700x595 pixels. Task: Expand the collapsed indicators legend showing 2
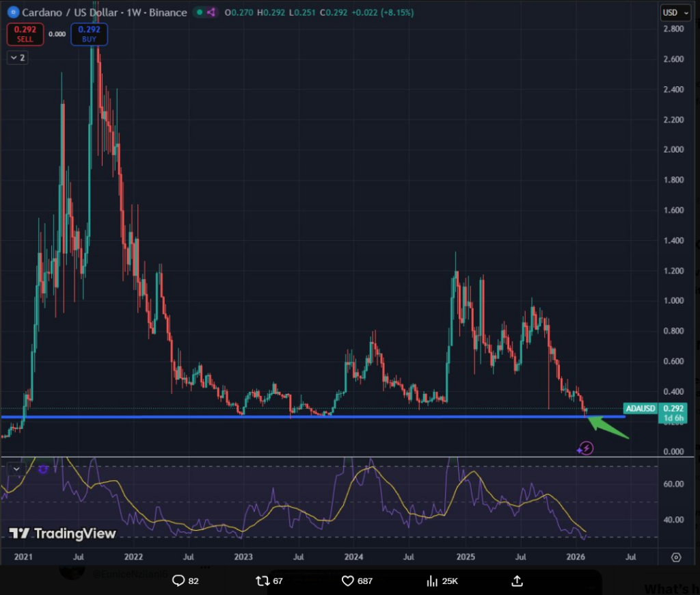click(x=17, y=57)
